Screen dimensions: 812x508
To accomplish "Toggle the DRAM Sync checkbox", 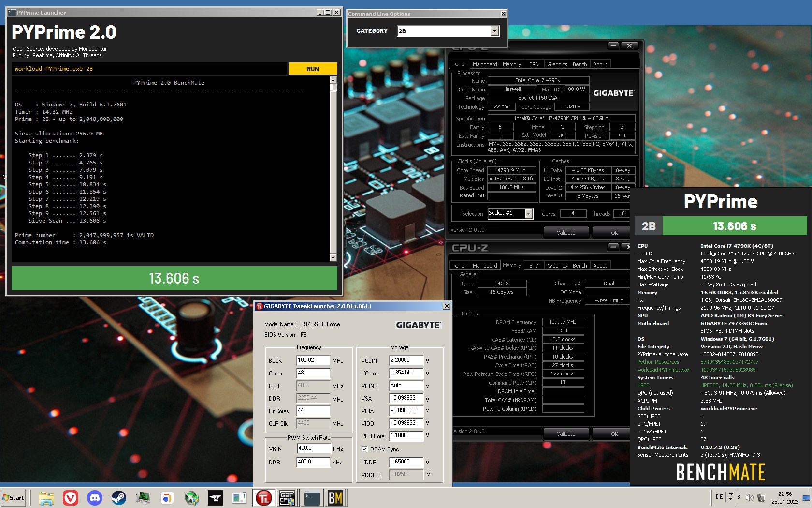I will pyautogui.click(x=364, y=449).
